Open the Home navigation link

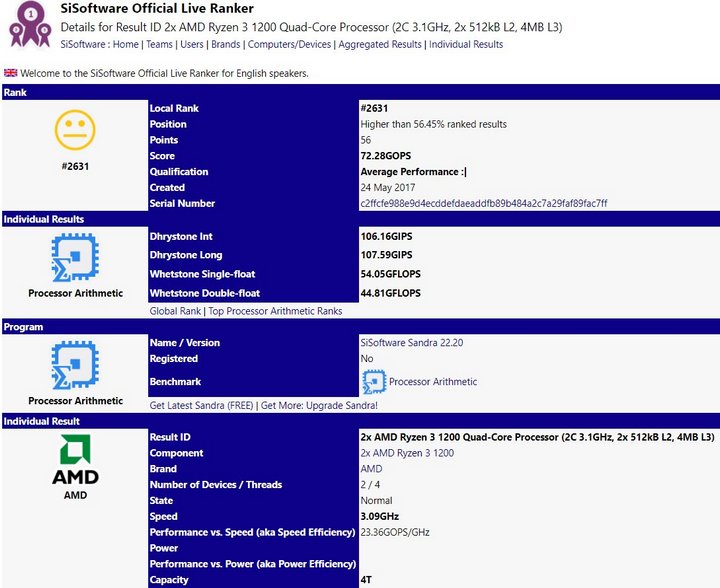coord(126,45)
